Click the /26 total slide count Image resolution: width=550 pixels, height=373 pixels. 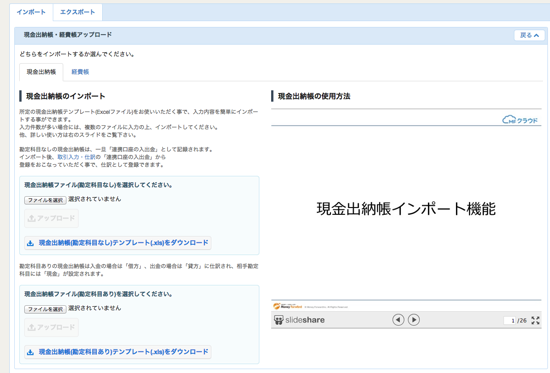(522, 320)
